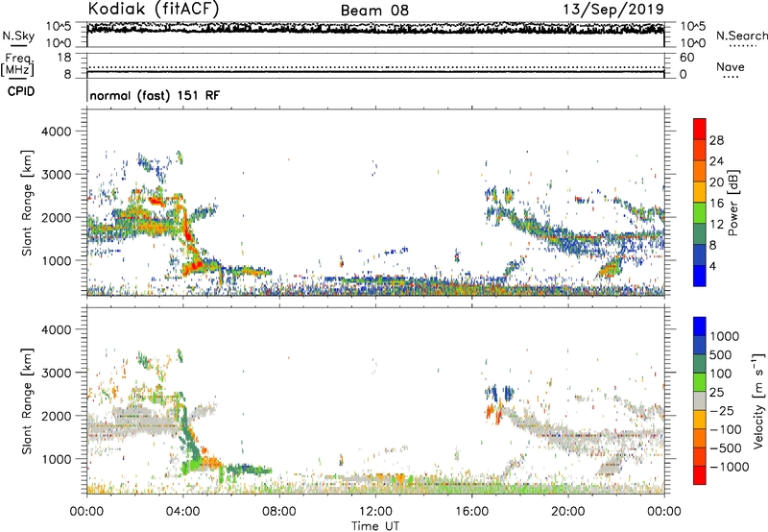Select the 04:00 time tick label
This screenshot has width=768, height=532.
pyautogui.click(x=182, y=512)
